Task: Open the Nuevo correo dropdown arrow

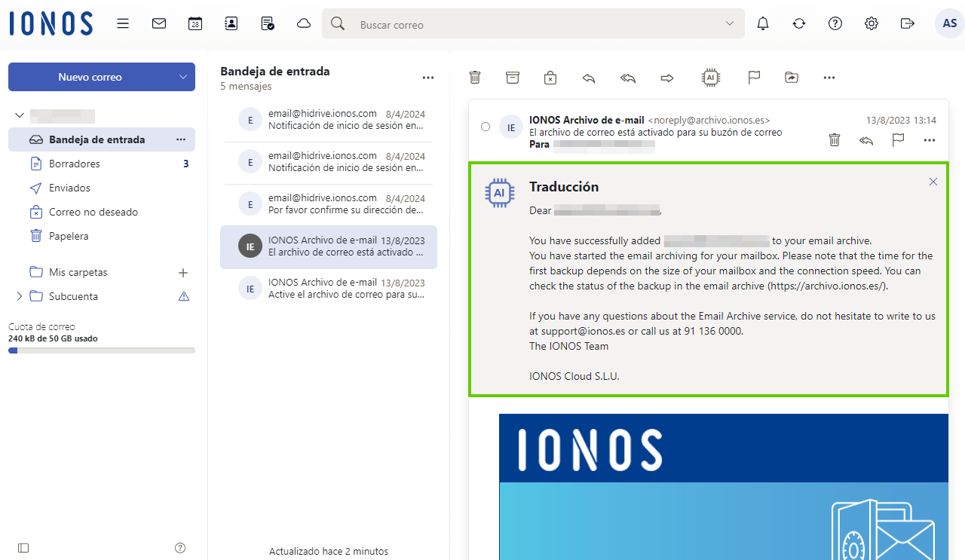Action: tap(182, 77)
